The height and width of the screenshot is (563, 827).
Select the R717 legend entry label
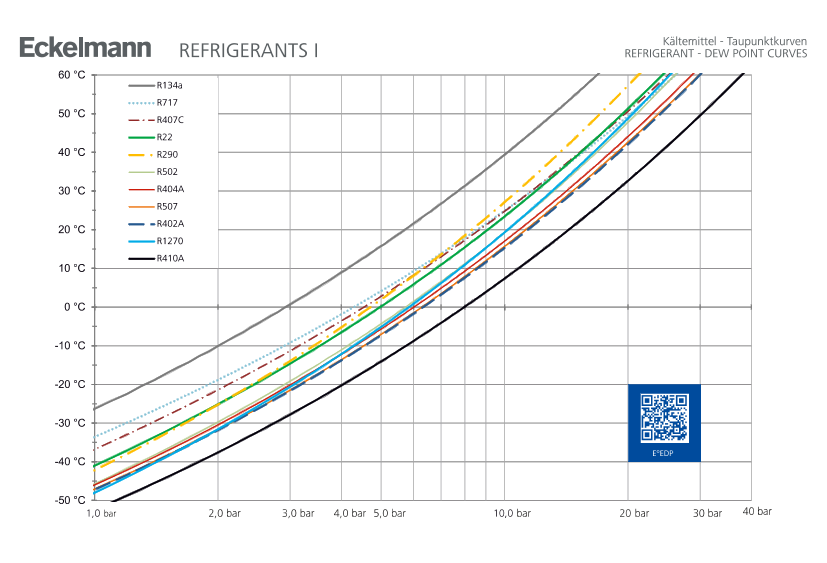pos(169,102)
